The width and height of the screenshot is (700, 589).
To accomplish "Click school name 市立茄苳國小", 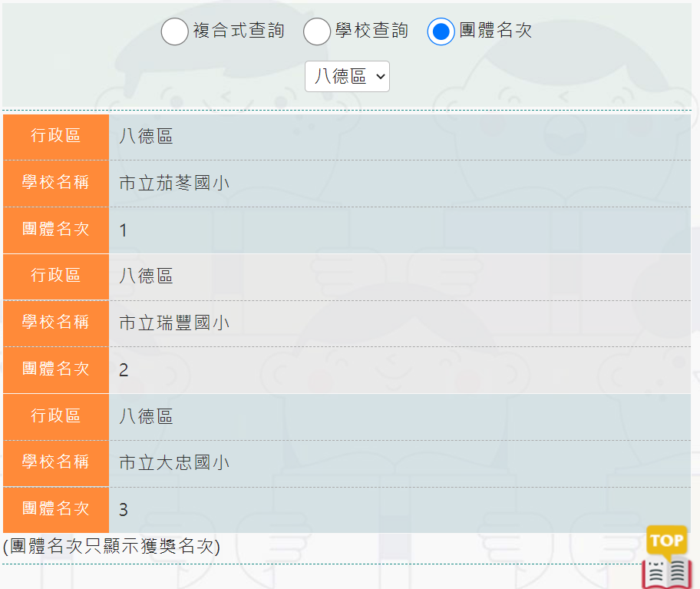I will click(174, 183).
